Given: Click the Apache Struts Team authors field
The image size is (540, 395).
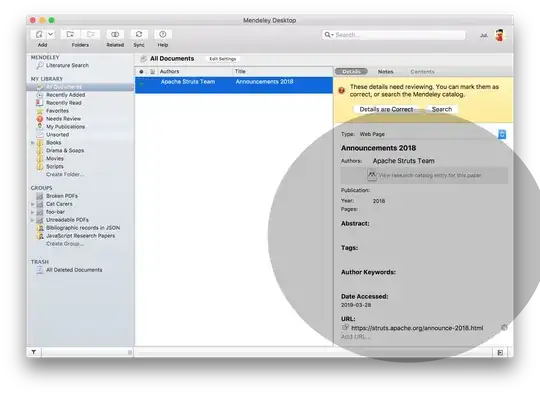Looking at the screenshot, I should pyautogui.click(x=404, y=161).
